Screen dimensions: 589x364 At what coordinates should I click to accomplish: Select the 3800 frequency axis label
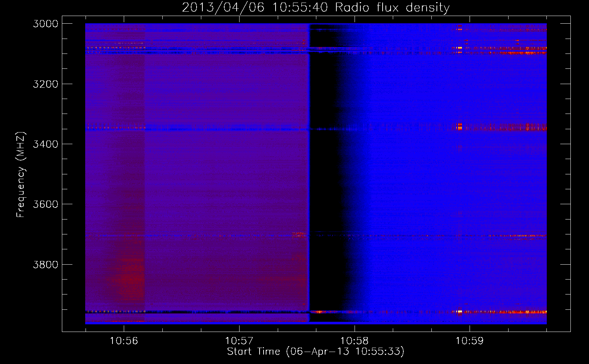(x=46, y=265)
